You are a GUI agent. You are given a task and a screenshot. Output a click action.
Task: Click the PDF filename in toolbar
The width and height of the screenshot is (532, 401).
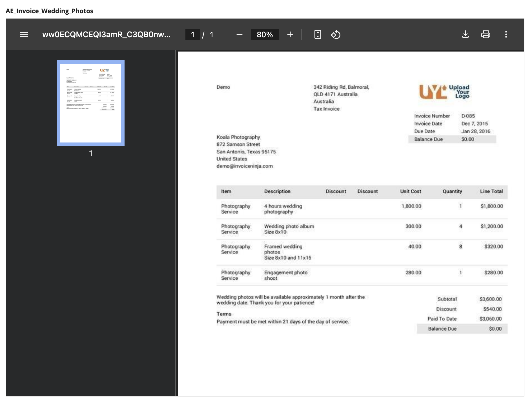pos(106,34)
